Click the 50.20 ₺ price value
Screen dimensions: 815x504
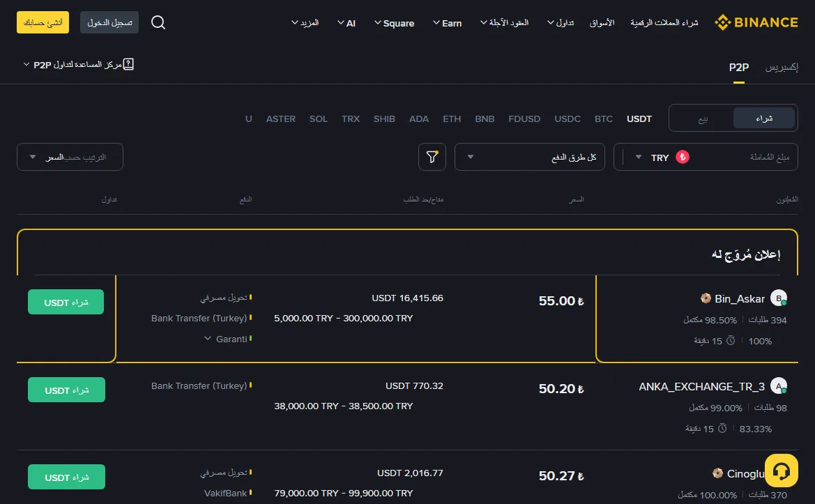click(x=561, y=389)
